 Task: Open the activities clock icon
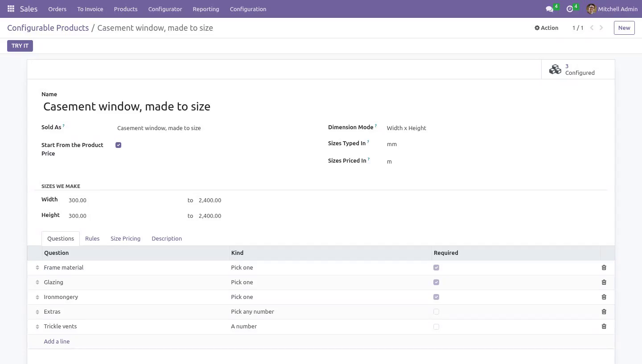point(569,9)
